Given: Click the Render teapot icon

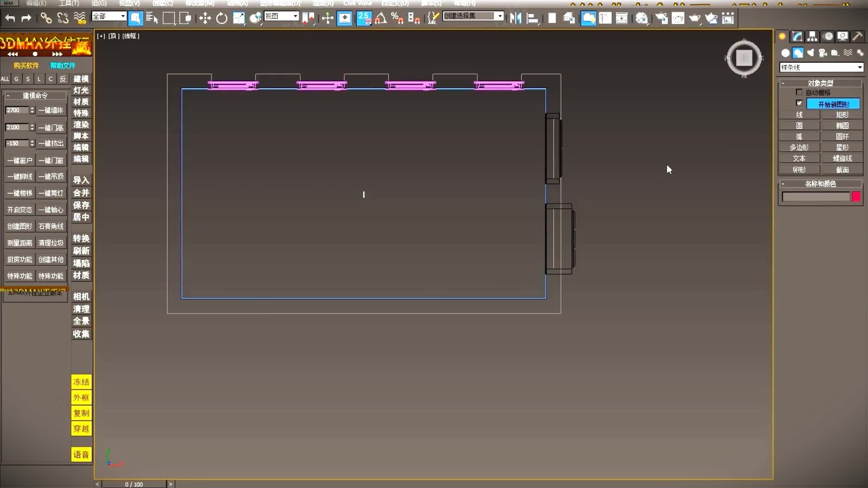Looking at the screenshot, I should (694, 18).
